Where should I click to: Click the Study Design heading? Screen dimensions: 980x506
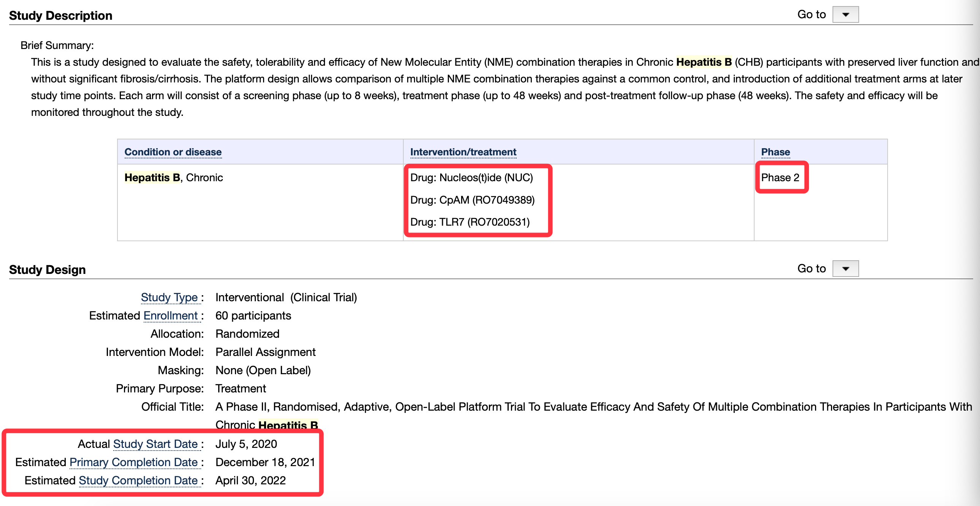(47, 270)
